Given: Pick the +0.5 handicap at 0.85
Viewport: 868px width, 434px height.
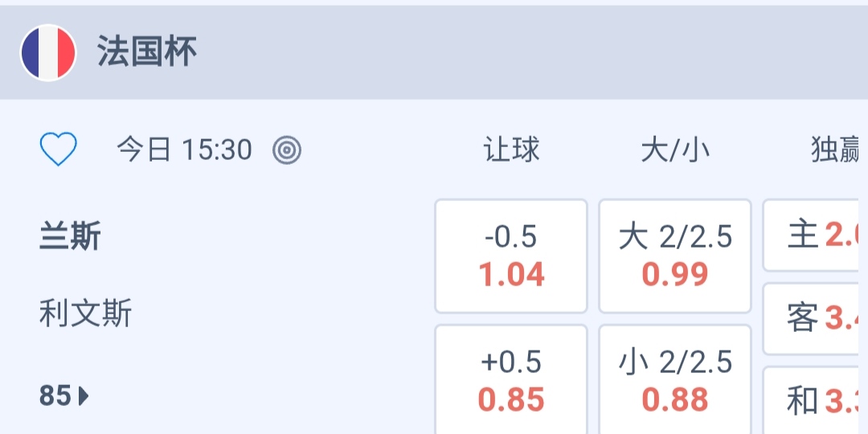Looking at the screenshot, I should click(x=511, y=380).
